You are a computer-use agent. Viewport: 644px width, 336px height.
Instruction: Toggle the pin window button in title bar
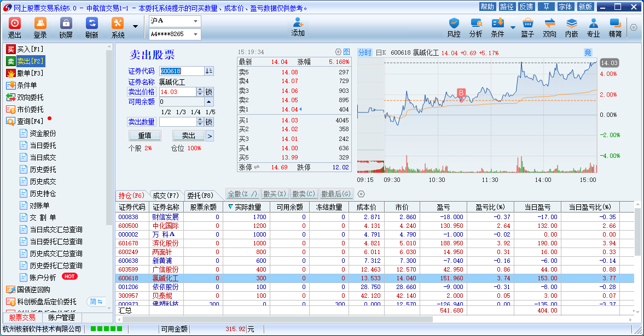[546, 7]
